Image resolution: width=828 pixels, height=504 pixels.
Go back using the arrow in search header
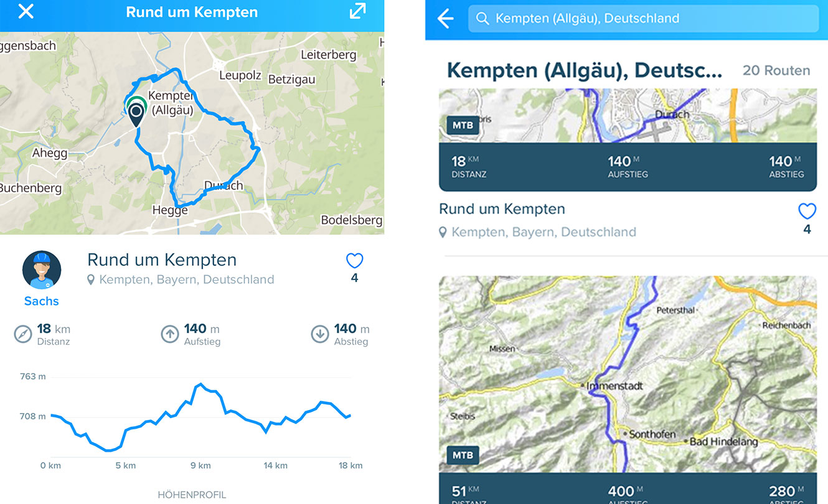tap(446, 19)
